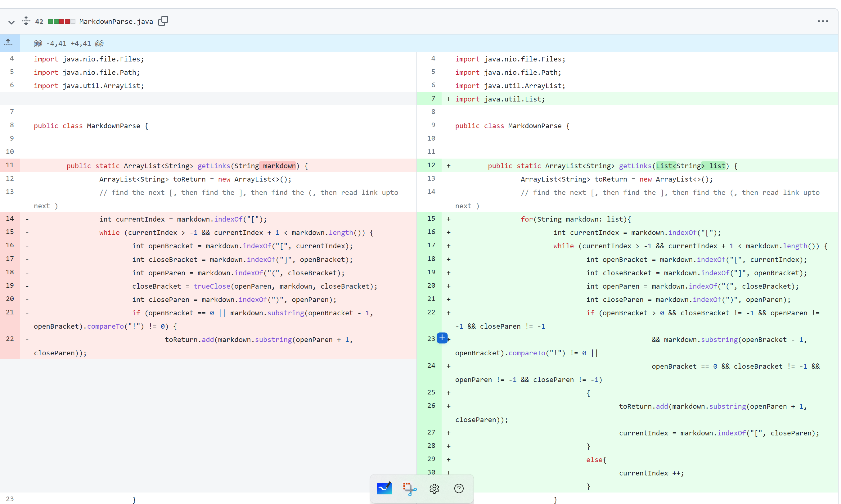841x504 pixels.
Task: Select the pen annotation tool
Action: click(x=384, y=488)
